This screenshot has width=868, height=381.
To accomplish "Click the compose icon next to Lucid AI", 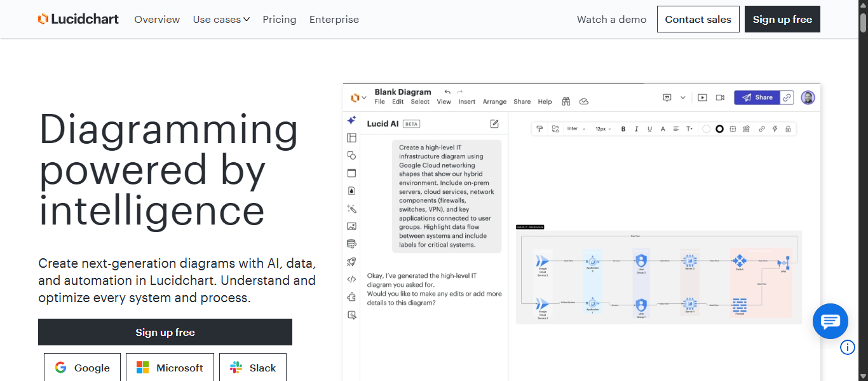I will point(494,124).
